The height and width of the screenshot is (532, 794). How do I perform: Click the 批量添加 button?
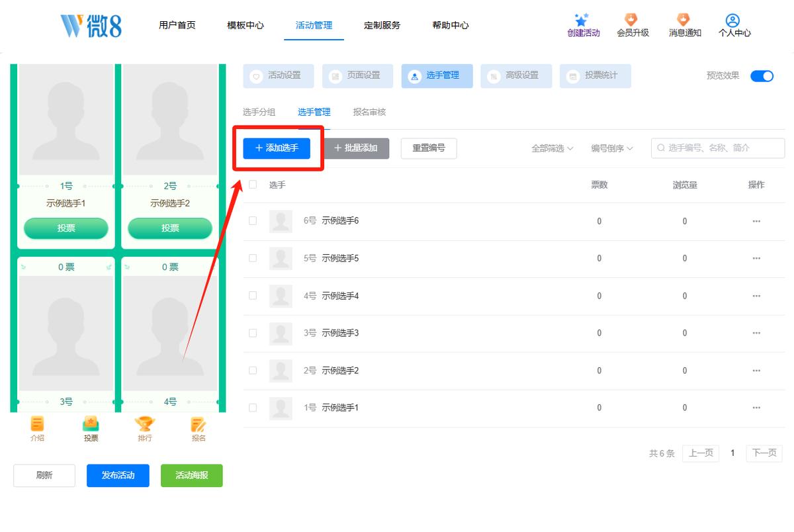tap(356, 148)
